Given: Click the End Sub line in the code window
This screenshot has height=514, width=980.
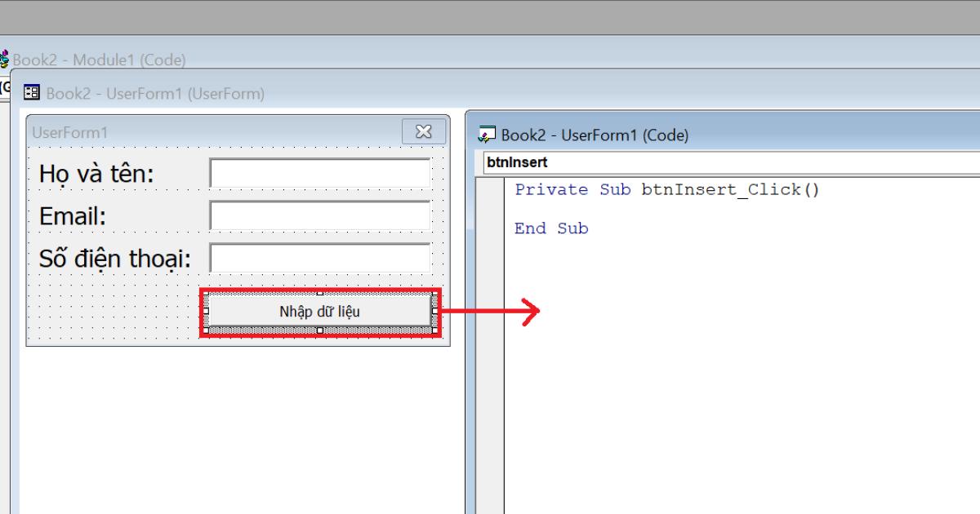Looking at the screenshot, I should pyautogui.click(x=550, y=228).
